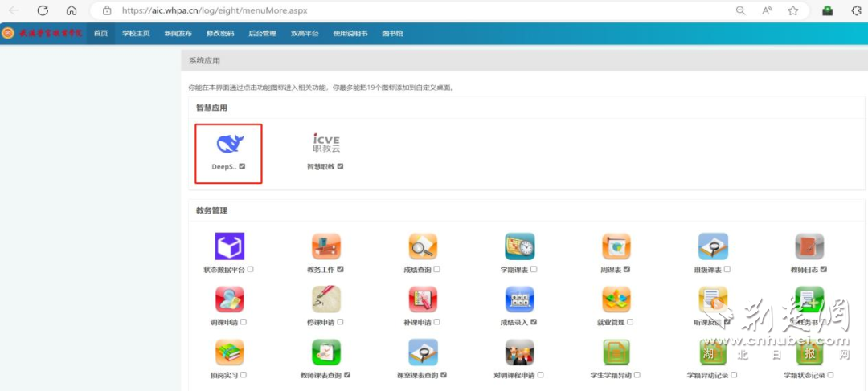Image resolution: width=868 pixels, height=391 pixels.
Task: Select 修改密码 in the top navigation
Action: click(x=220, y=33)
